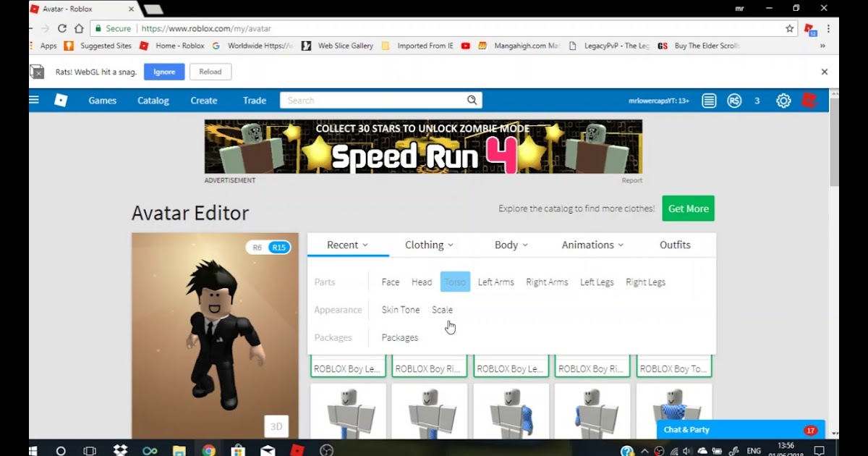Open Cortana search circle on taskbar

(61, 450)
